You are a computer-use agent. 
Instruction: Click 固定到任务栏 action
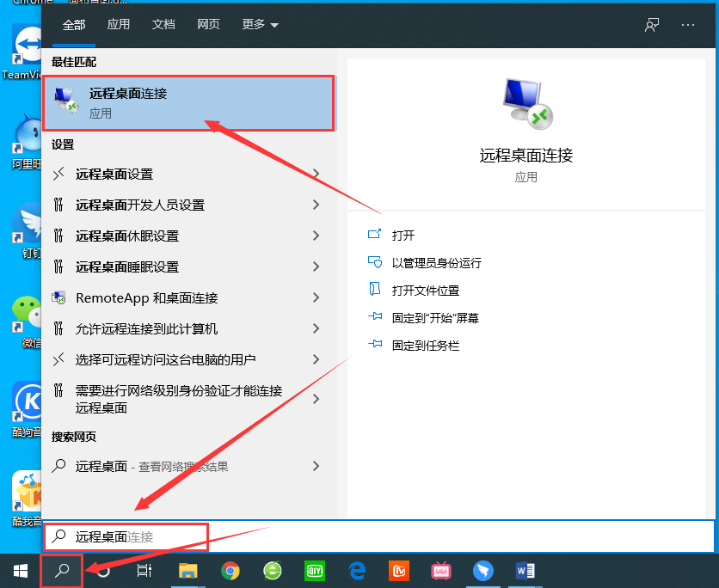coord(425,346)
